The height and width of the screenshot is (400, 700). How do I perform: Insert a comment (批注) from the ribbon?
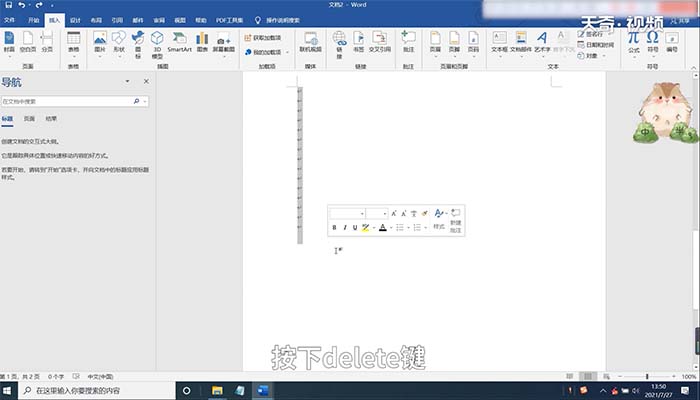coord(408,42)
